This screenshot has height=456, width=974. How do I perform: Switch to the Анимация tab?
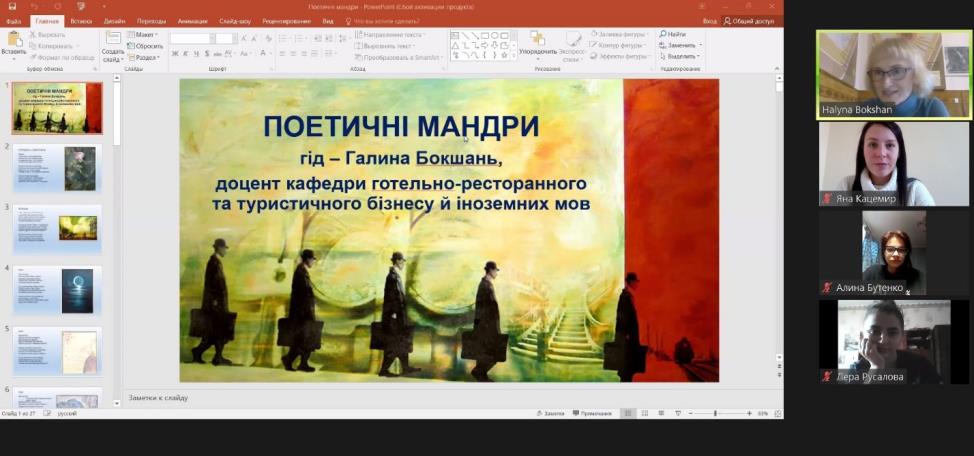tap(193, 21)
